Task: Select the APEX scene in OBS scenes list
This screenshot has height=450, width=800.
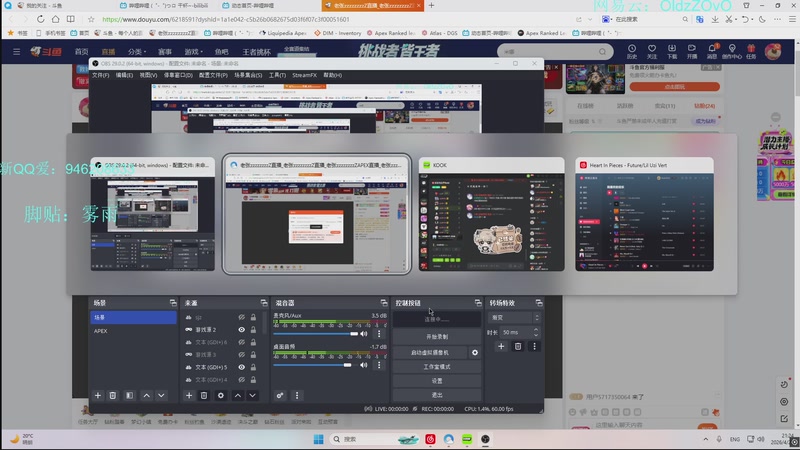Action: [x=133, y=331]
